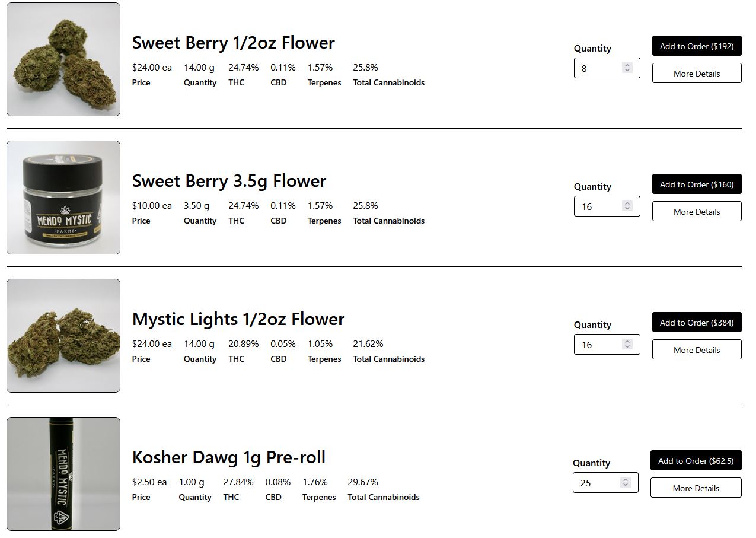Click the Kosher Dawg pre-roll tube image
The image size is (756, 538).
[63, 474]
